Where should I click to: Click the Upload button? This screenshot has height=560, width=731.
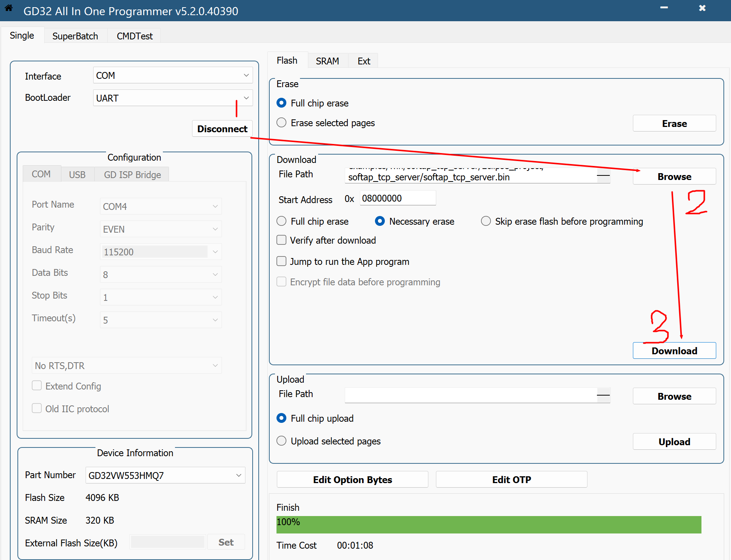coord(675,442)
